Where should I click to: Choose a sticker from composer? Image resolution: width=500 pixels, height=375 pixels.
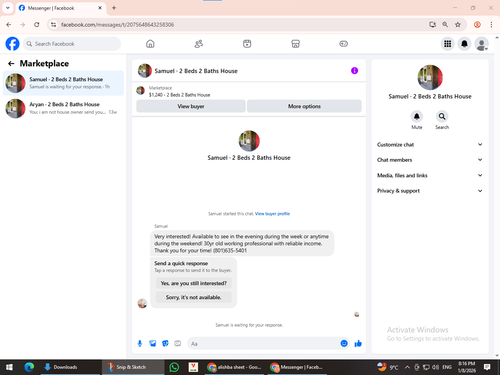pyautogui.click(x=165, y=343)
